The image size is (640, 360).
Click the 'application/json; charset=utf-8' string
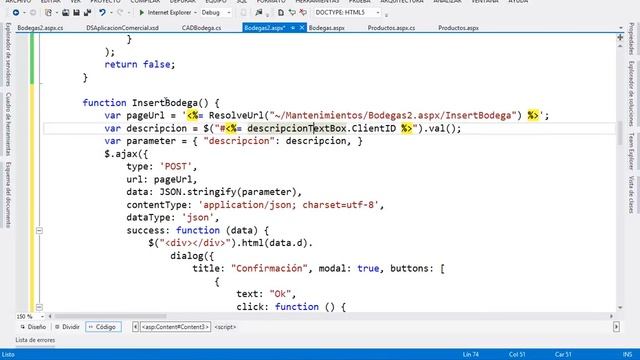click(x=289, y=205)
